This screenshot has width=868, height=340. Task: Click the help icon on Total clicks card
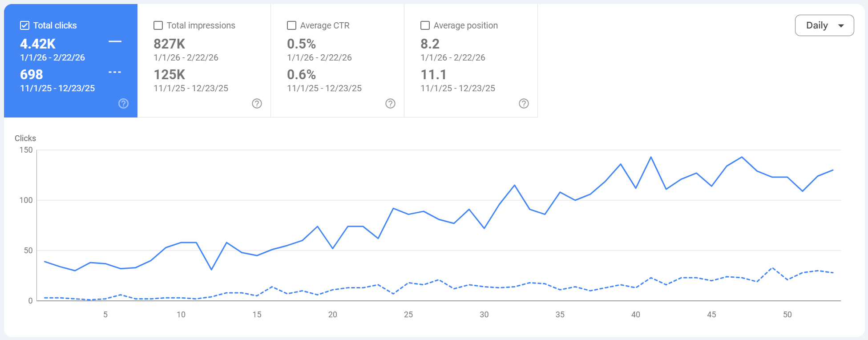click(123, 104)
